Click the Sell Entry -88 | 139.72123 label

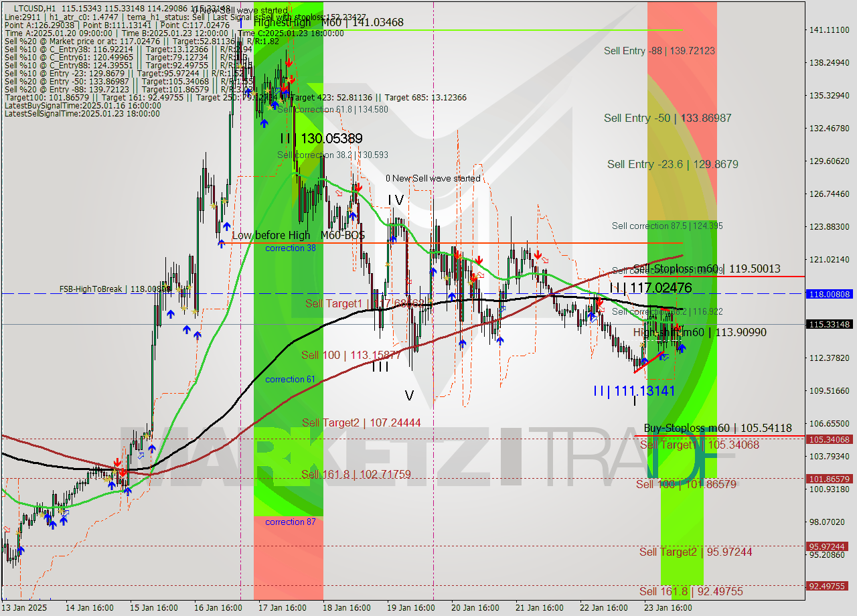pyautogui.click(x=659, y=51)
